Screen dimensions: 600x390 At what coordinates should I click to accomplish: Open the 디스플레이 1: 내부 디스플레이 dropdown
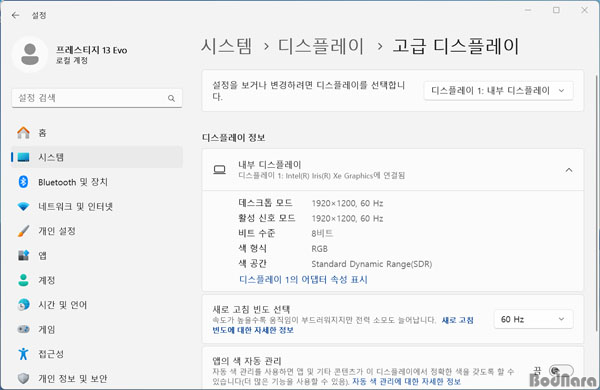pos(498,91)
